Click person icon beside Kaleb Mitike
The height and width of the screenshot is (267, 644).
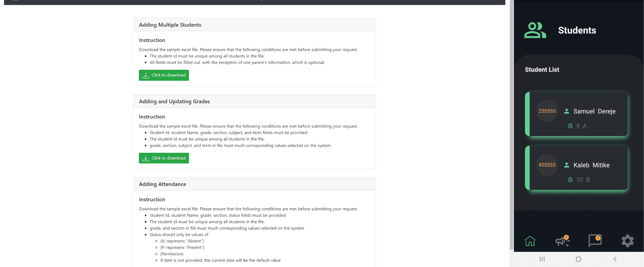click(x=566, y=165)
